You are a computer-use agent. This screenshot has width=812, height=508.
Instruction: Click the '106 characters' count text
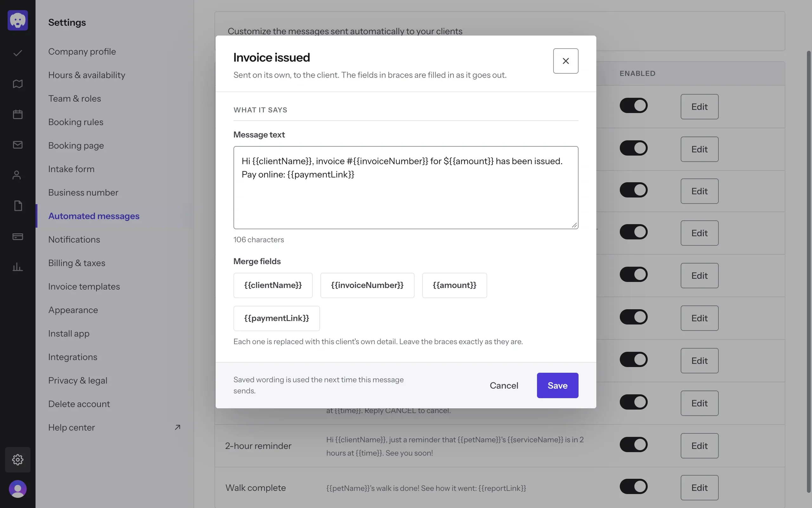tap(259, 239)
